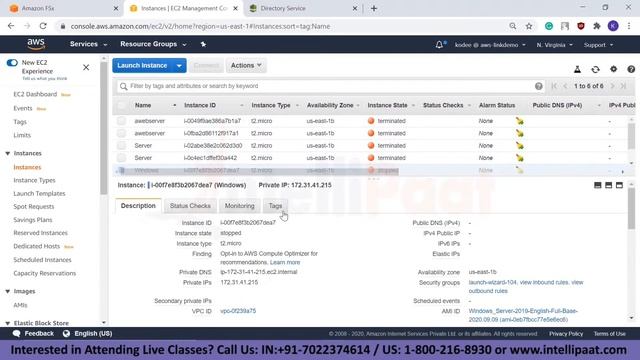Split the details pane layout icon

tap(609, 185)
